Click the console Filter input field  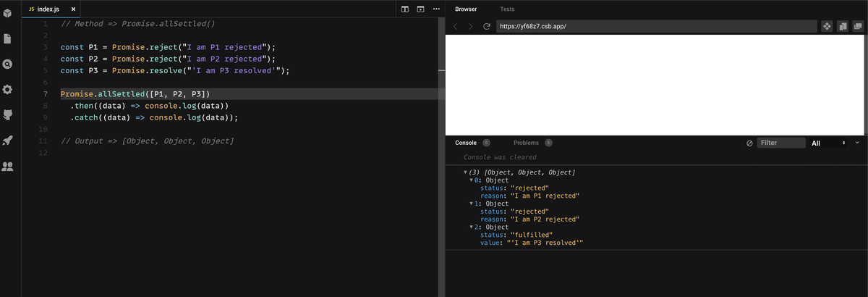tap(780, 143)
